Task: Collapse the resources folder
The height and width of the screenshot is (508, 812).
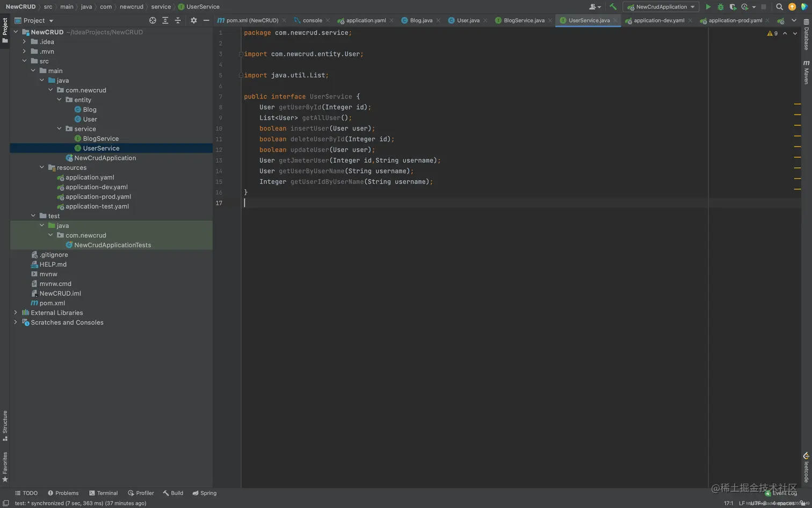Action: coord(42,168)
